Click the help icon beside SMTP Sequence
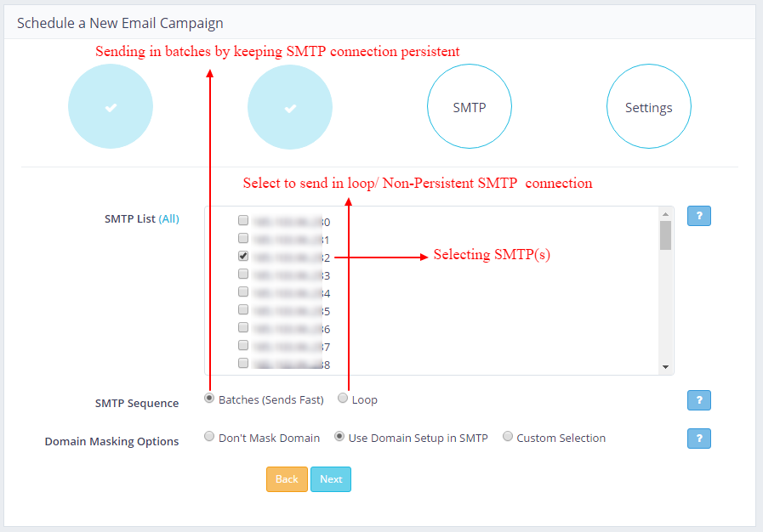 point(698,400)
